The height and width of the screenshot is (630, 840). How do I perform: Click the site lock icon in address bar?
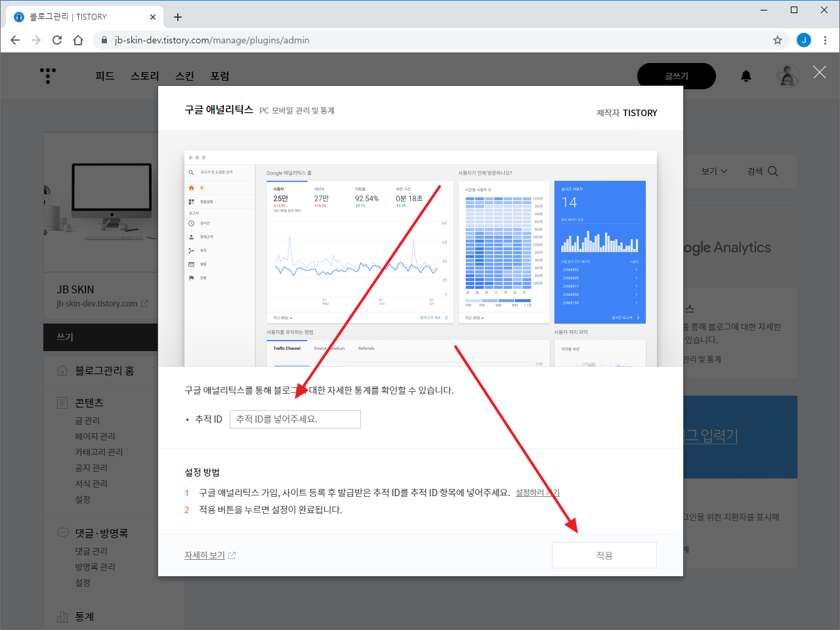[104, 40]
